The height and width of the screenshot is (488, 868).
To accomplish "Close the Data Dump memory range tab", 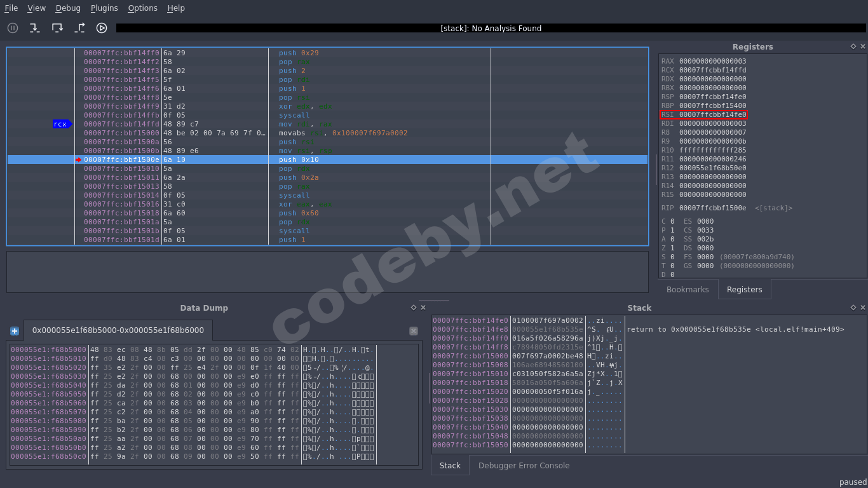I will pos(413,331).
